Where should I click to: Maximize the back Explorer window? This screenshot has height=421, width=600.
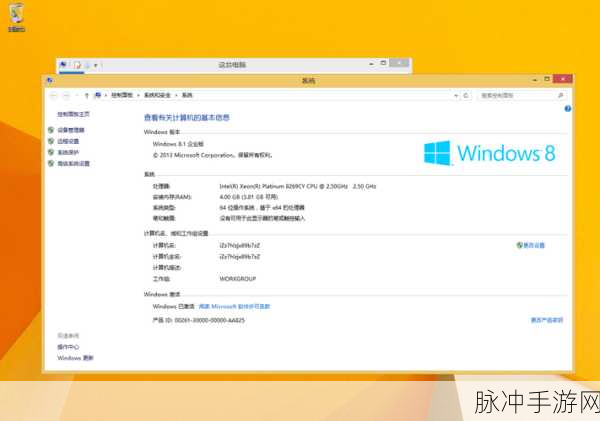point(383,63)
